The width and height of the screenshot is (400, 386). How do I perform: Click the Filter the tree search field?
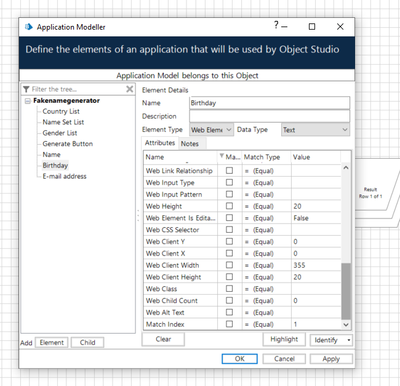(x=78, y=89)
